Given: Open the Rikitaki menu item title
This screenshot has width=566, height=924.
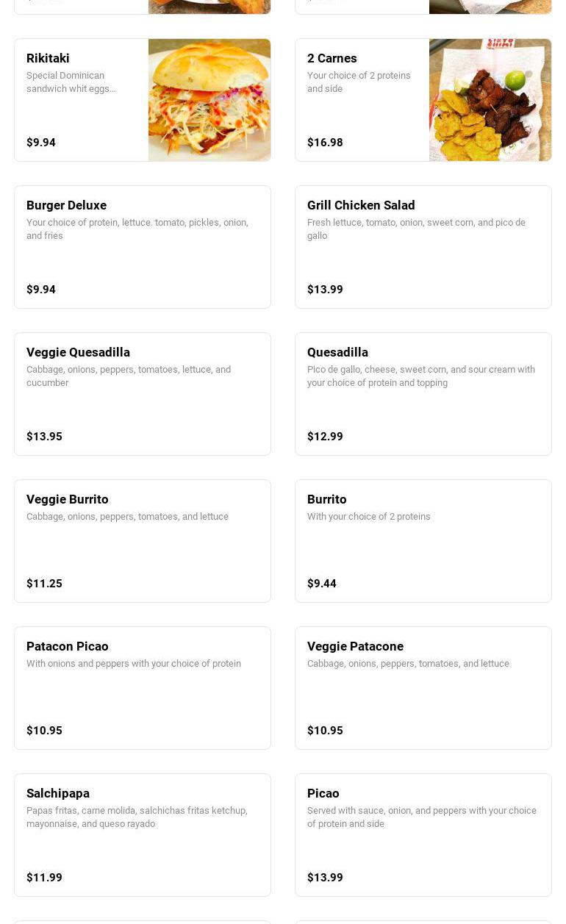Looking at the screenshot, I should [x=48, y=58].
